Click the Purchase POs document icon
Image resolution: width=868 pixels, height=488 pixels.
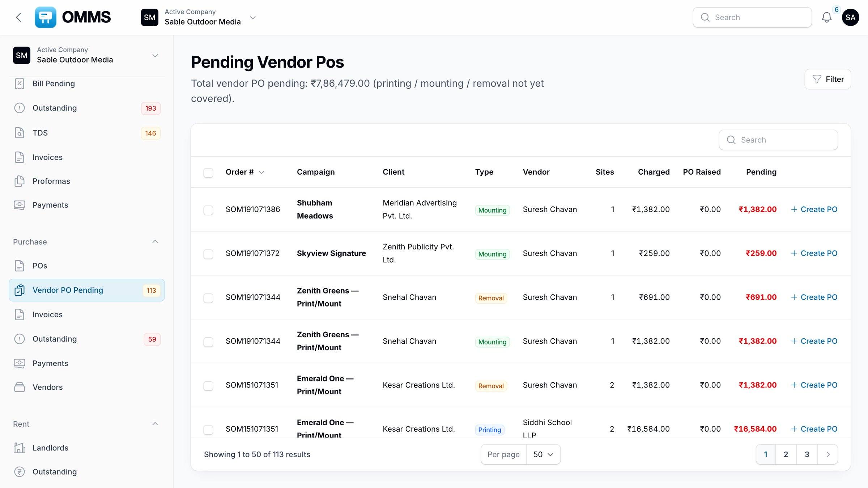point(20,266)
